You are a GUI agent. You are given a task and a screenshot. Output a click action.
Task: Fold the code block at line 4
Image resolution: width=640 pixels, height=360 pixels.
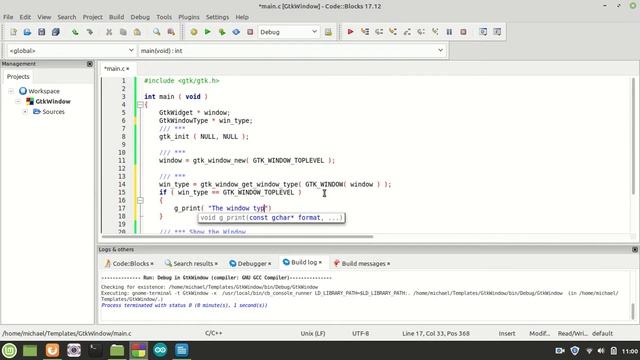click(140, 104)
